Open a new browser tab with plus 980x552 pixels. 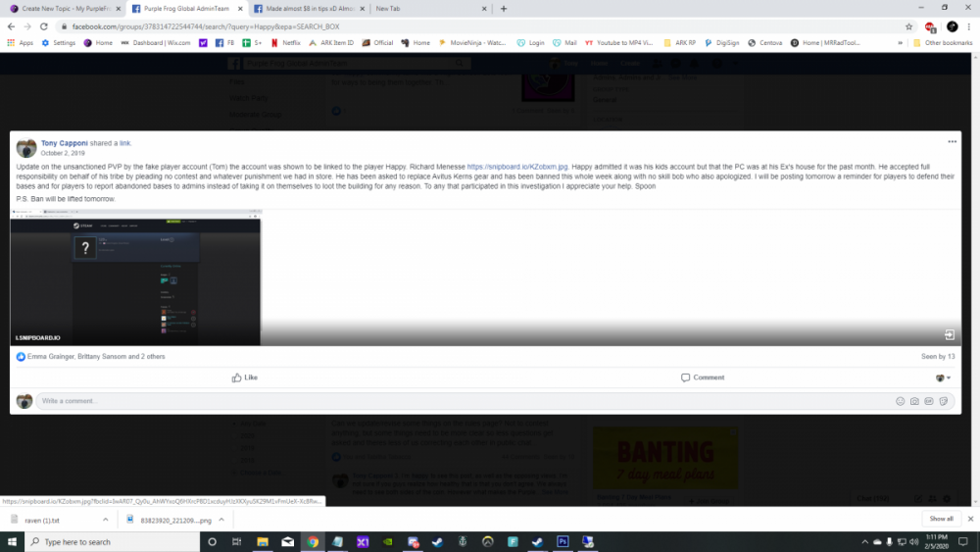click(504, 9)
